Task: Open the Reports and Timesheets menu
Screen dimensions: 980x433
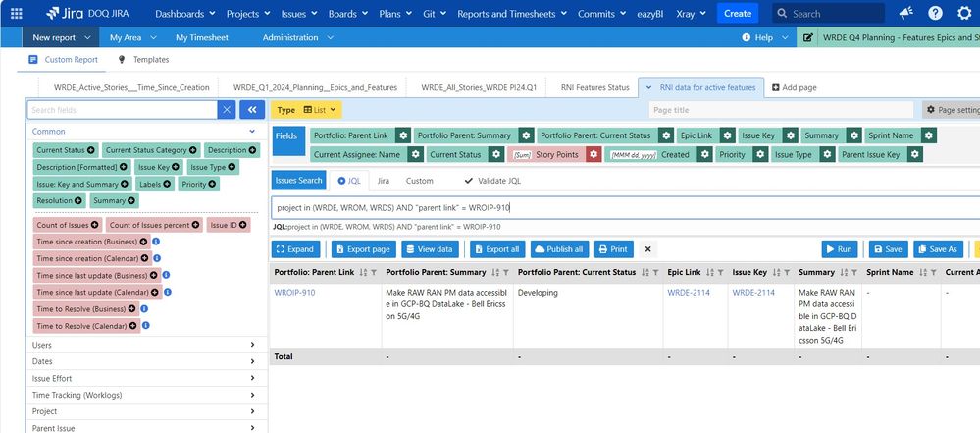Action: coord(512,13)
